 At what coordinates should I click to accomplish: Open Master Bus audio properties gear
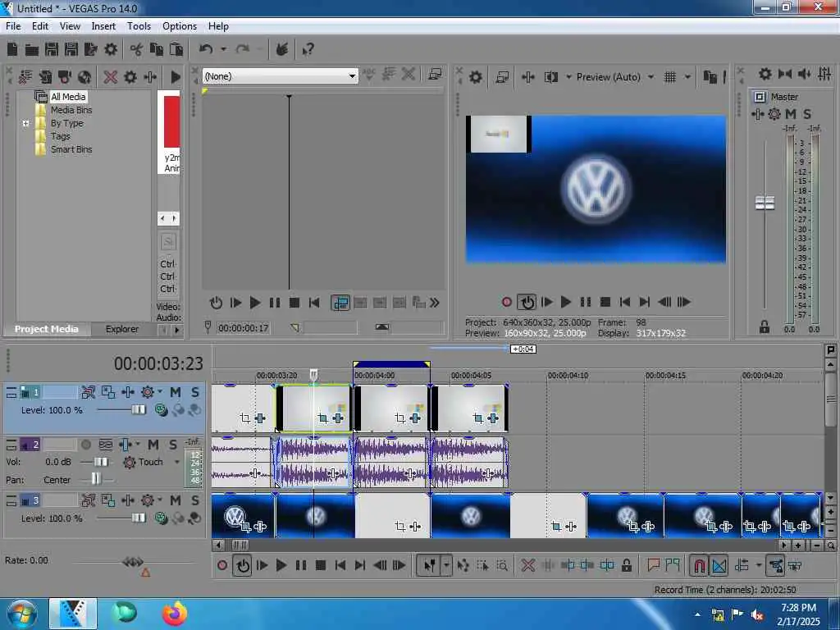tap(765, 74)
